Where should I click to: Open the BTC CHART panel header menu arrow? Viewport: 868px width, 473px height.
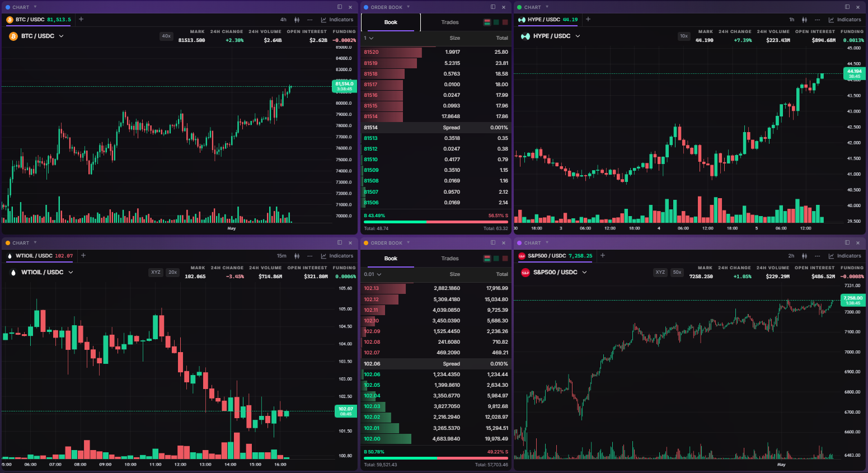35,7
